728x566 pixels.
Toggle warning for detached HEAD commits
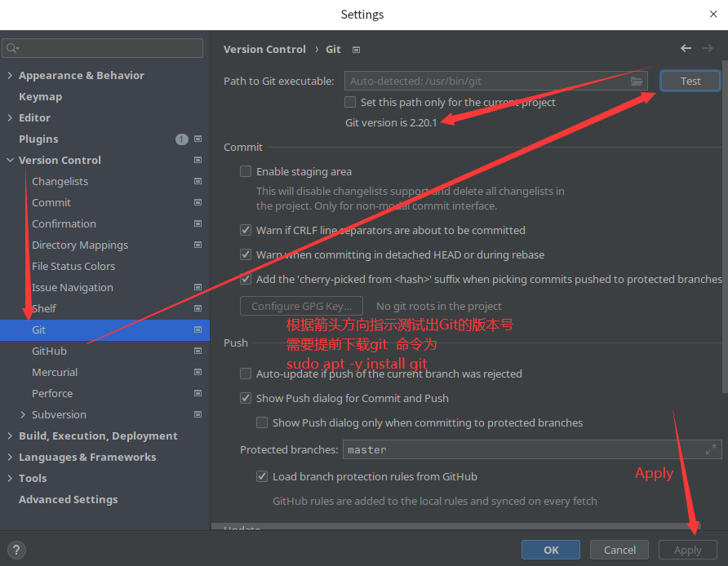tap(246, 254)
